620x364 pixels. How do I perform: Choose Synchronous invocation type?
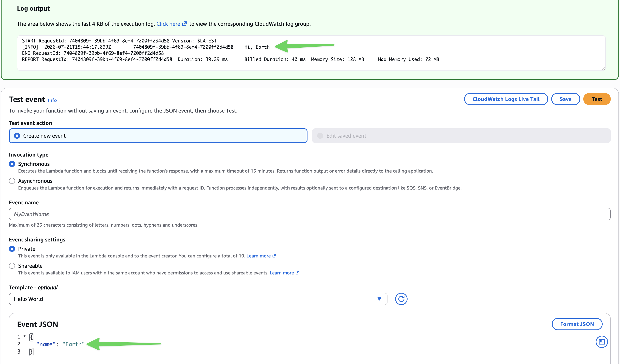(x=12, y=164)
